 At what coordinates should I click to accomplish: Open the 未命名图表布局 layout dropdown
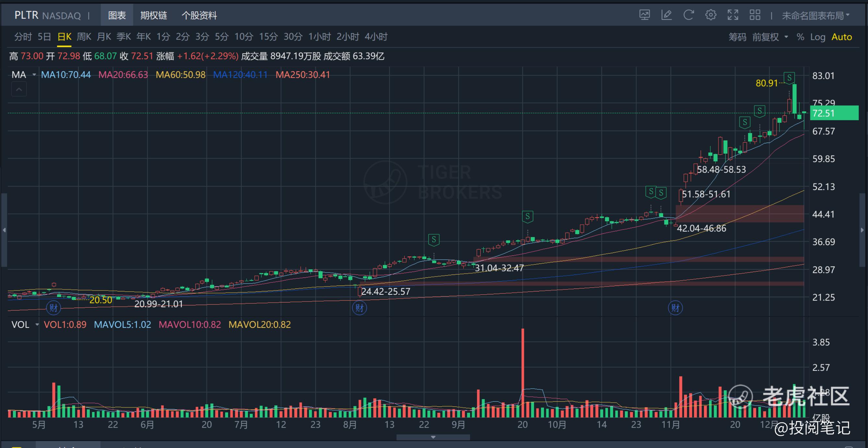(815, 16)
